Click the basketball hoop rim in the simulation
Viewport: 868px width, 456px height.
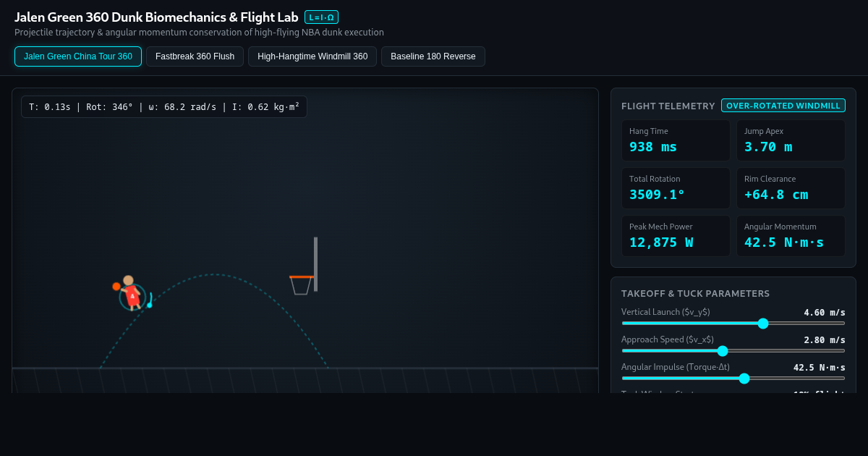point(301,276)
